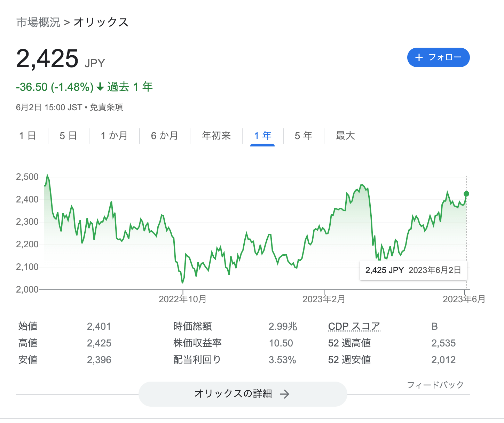This screenshot has width=504, height=423.
Task: Select the 6 か月 range tab
Action: (165, 136)
